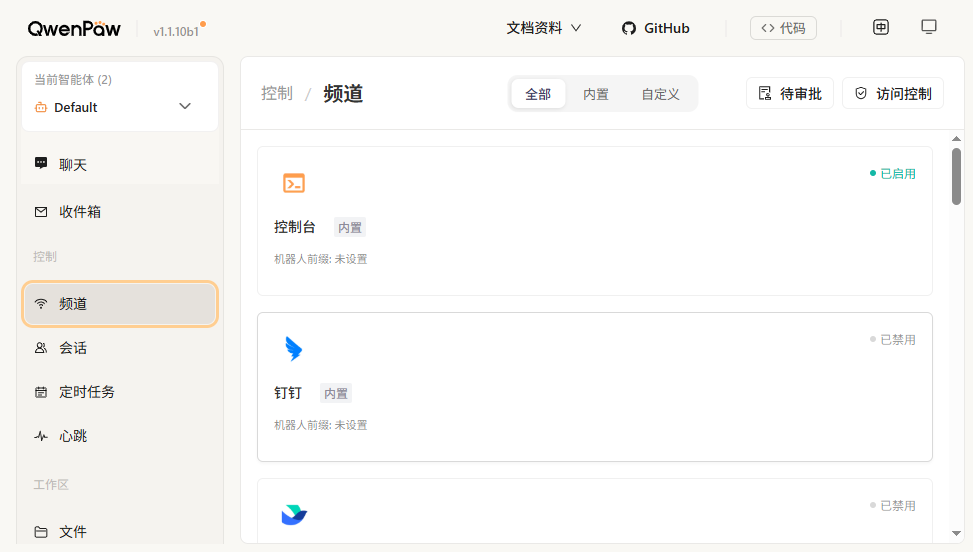Click the v1.1.10b1 version label

point(176,31)
